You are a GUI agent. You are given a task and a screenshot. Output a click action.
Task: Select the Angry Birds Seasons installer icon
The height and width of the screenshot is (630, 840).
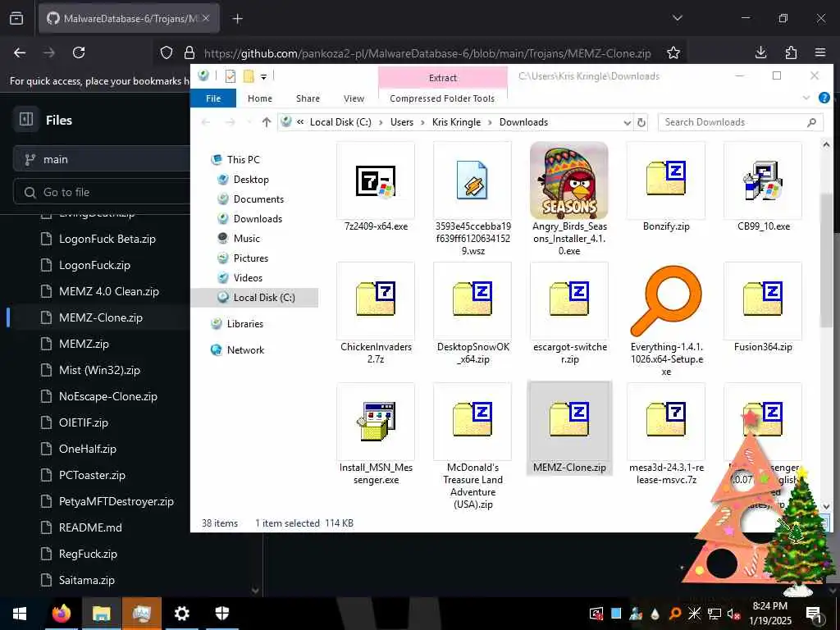coord(569,180)
